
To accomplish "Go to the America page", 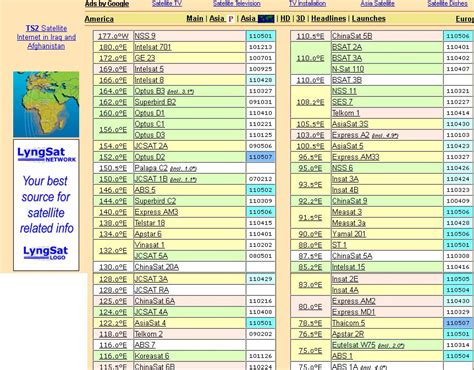I will tap(99, 19).
